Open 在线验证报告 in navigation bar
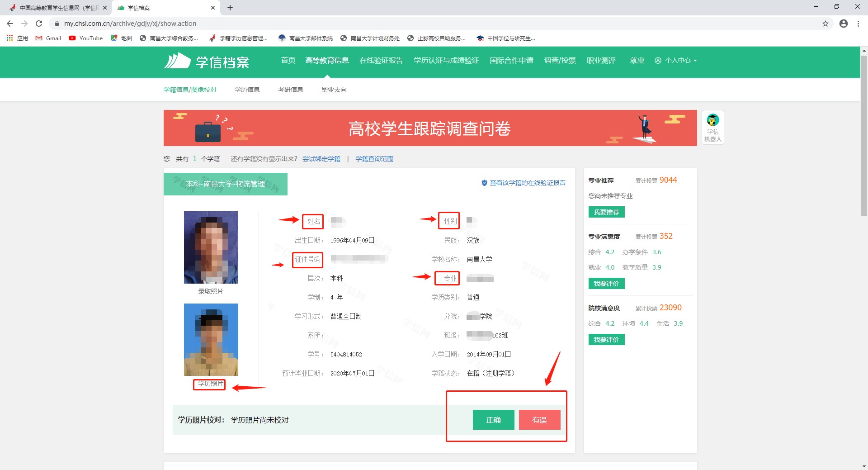The height and width of the screenshot is (470, 868). pos(381,61)
